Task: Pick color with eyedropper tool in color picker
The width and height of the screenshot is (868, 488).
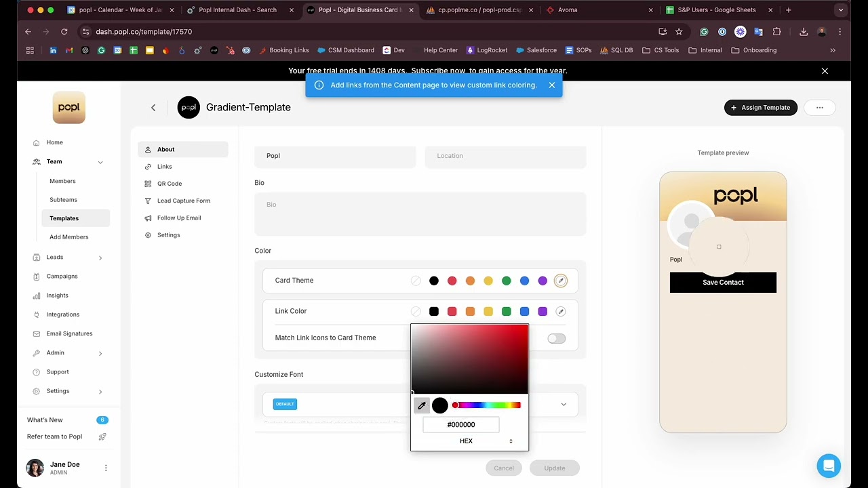Action: coord(422,406)
